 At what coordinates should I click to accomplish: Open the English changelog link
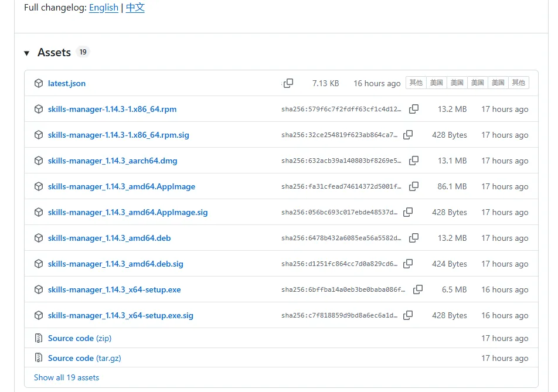pos(104,8)
